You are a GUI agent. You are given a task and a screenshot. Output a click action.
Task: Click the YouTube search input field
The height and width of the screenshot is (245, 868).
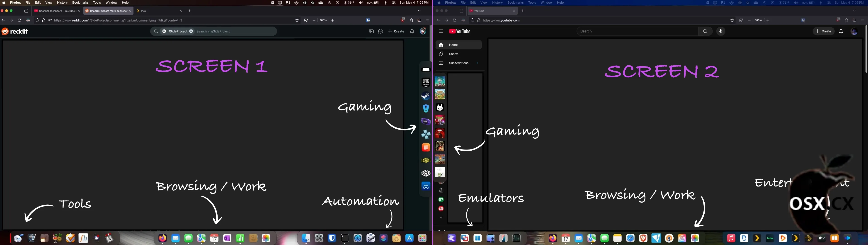(x=637, y=31)
